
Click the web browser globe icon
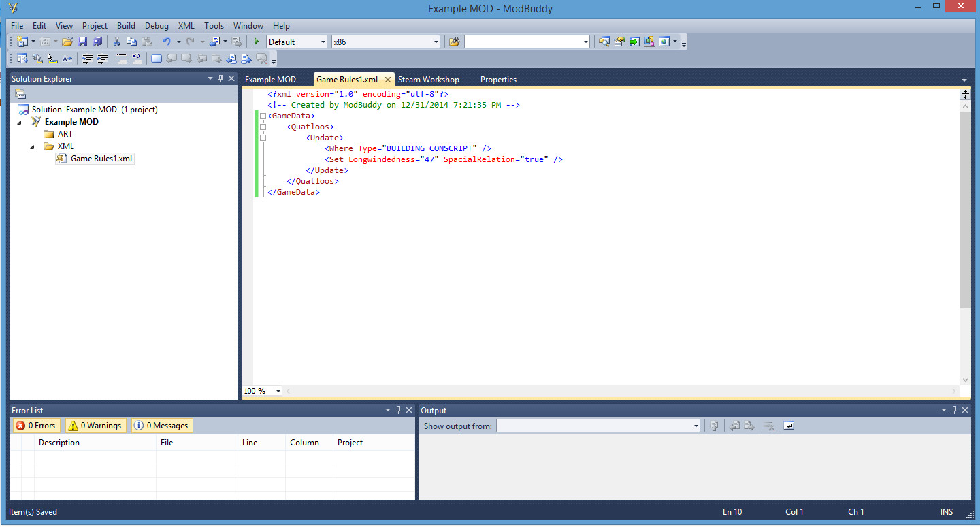pyautogui.click(x=664, y=42)
